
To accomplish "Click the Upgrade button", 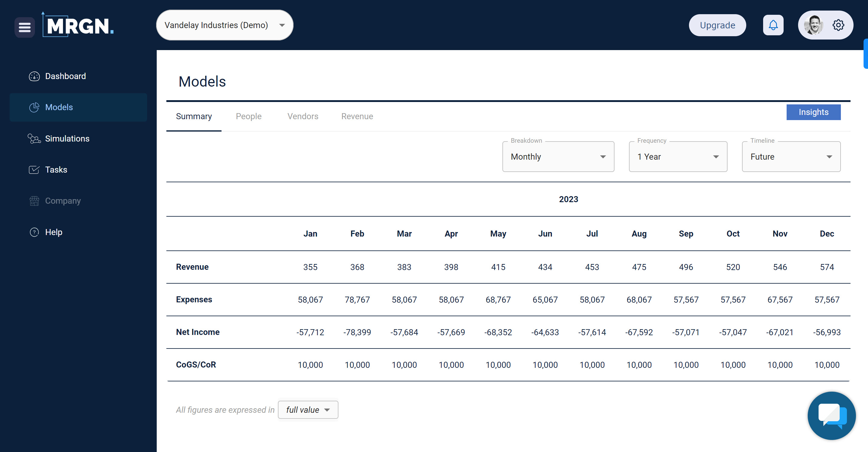I will tap(717, 25).
